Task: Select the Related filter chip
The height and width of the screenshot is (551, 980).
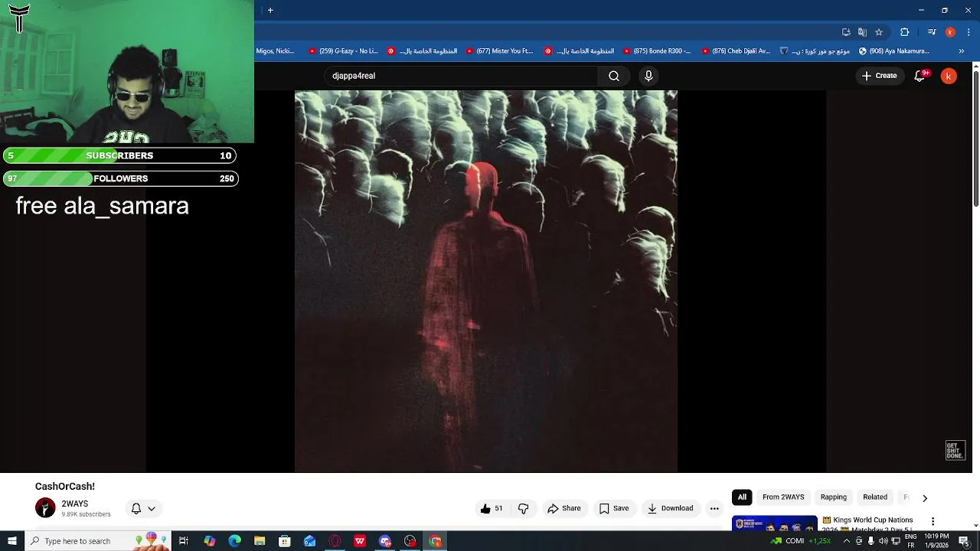Action: pos(875,497)
